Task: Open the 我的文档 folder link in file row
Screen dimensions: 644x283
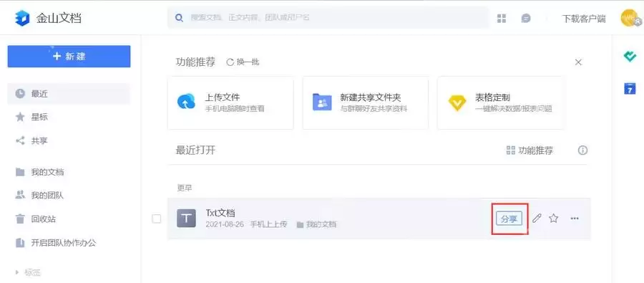Action: pos(316,224)
